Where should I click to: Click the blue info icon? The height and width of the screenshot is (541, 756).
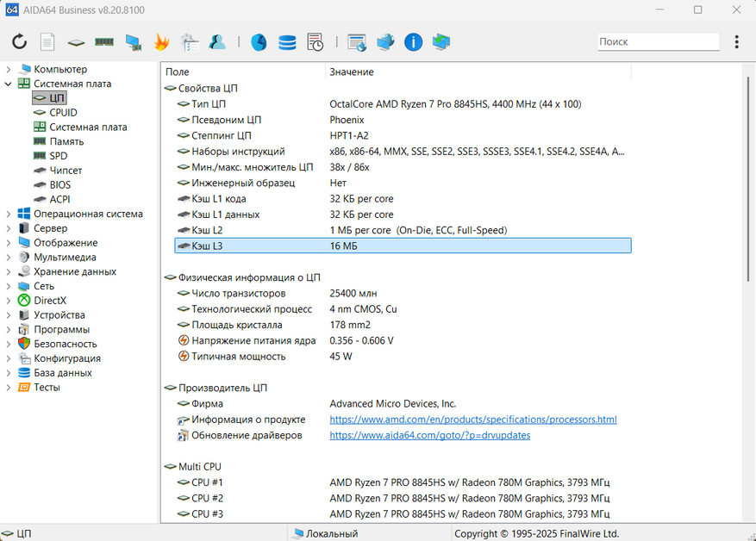413,42
